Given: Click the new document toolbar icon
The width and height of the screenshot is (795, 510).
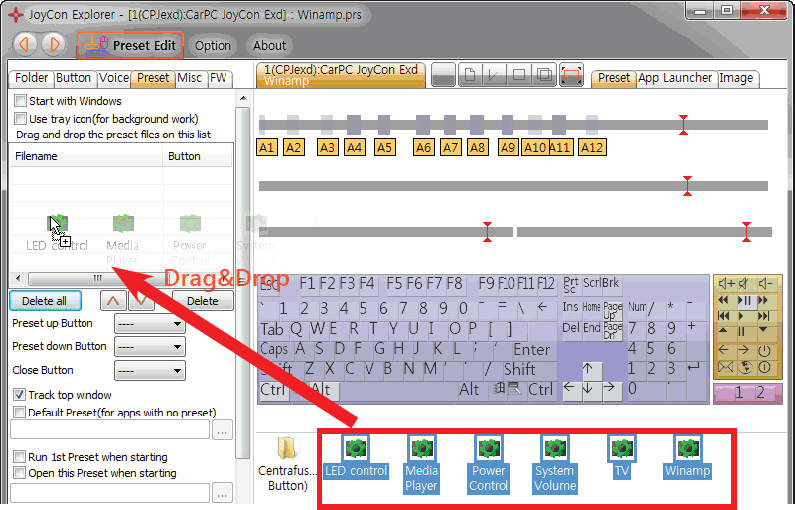Looking at the screenshot, I should tap(470, 76).
